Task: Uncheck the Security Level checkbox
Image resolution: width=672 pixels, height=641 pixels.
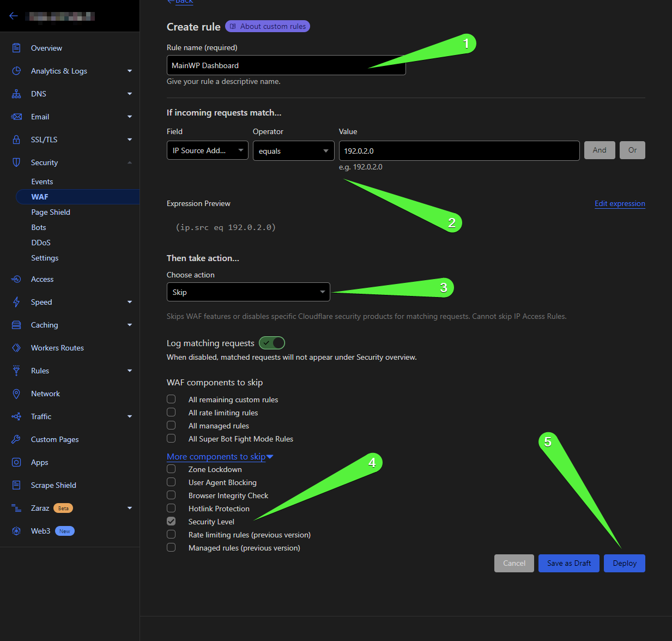Action: point(171,521)
